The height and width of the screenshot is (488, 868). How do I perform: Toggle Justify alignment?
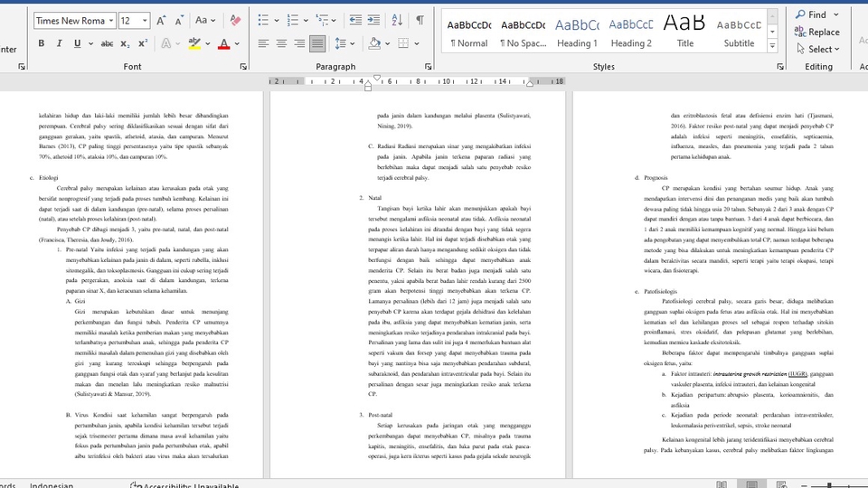pos(317,43)
